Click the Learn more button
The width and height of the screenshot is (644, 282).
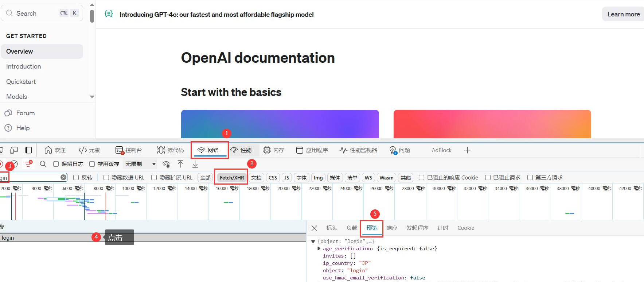623,14
